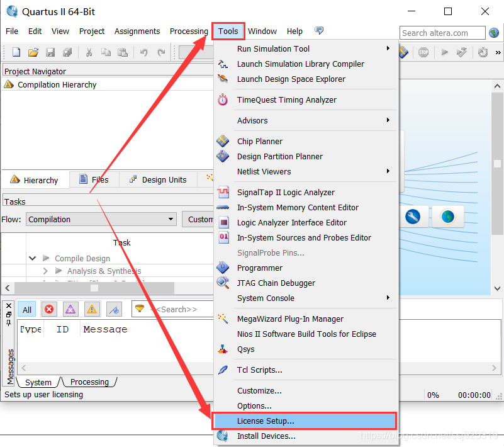Click the Open folder toolbar icon

(x=33, y=52)
